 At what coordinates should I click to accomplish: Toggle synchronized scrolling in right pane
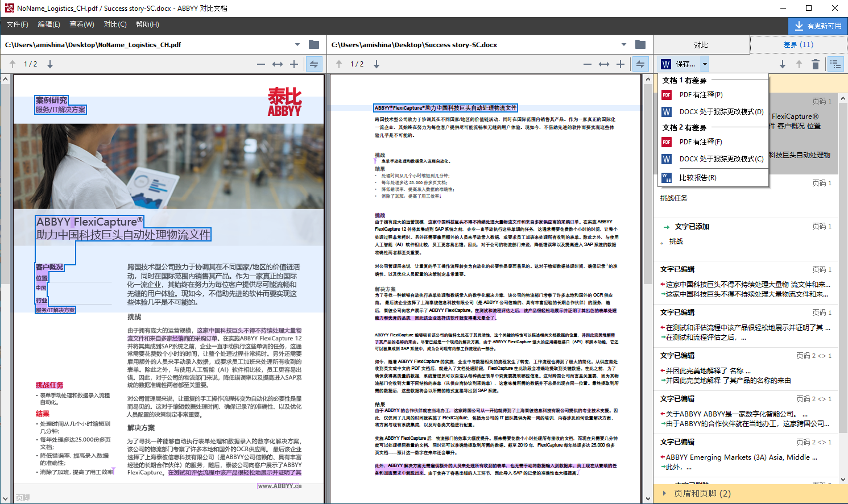coord(640,64)
